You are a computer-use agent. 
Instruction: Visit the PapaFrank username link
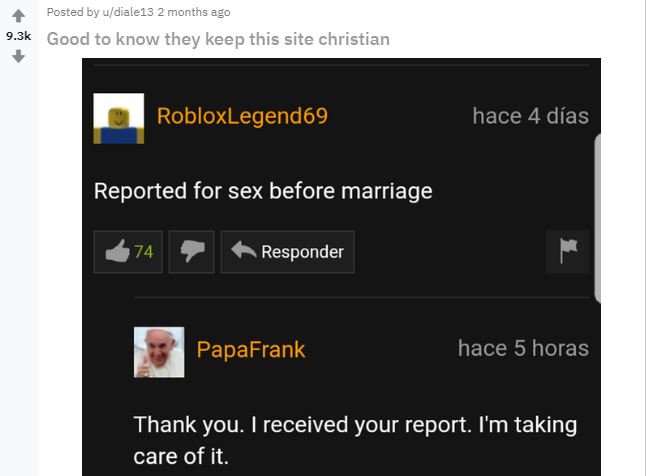tap(251, 350)
